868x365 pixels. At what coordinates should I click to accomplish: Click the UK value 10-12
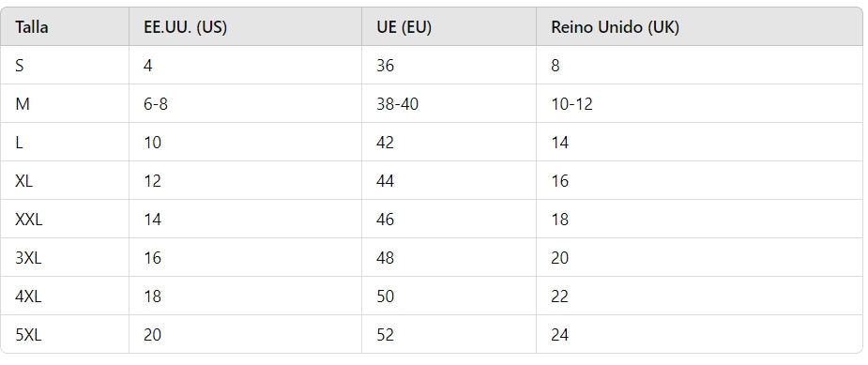coord(571,103)
